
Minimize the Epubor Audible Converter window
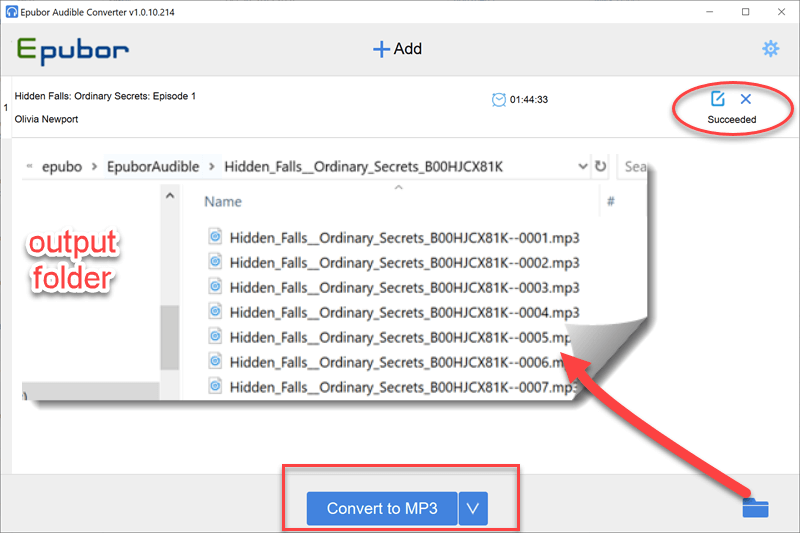(x=710, y=12)
